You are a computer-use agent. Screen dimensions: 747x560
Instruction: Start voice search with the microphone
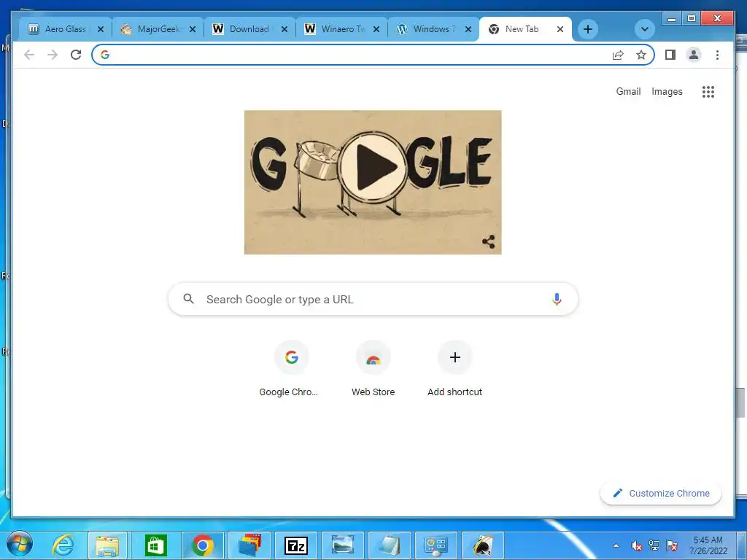(557, 299)
